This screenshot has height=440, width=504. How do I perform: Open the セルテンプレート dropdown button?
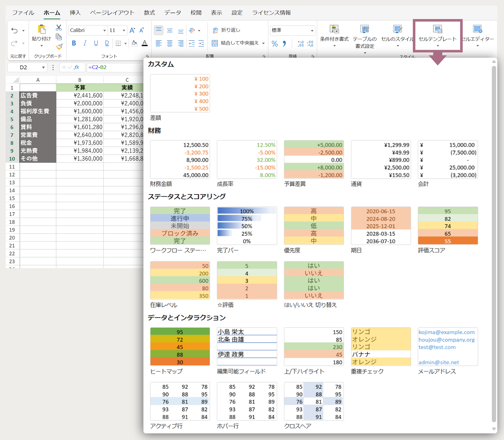pos(437,37)
